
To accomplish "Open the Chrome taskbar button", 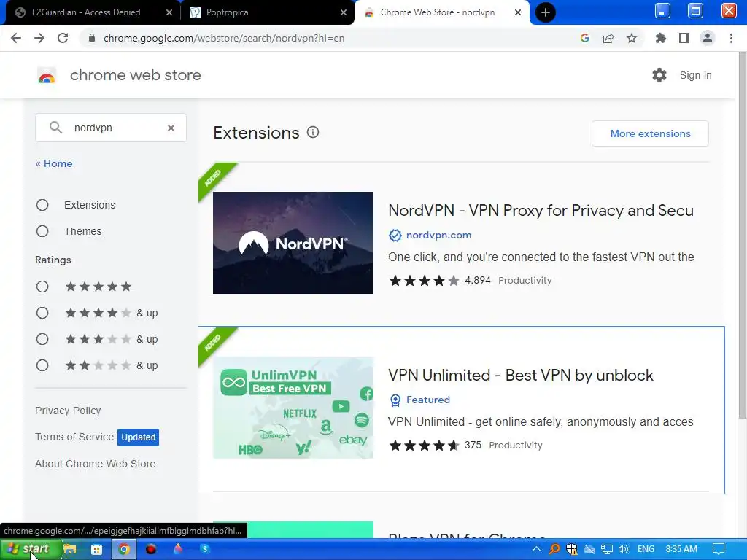I will tap(124, 549).
